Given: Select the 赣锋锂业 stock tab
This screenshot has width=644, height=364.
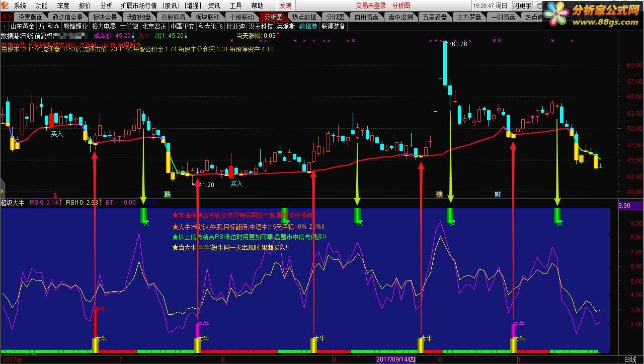Looking at the screenshot, I should coord(76,26).
